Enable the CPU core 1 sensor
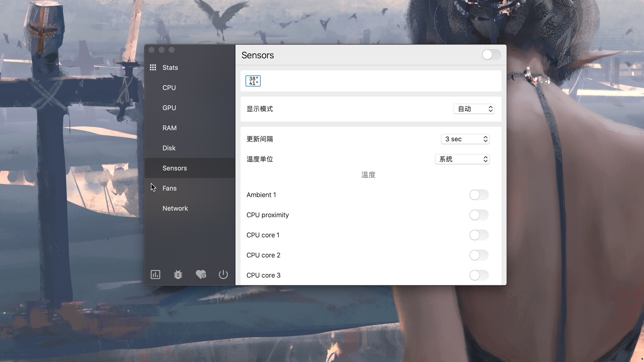The image size is (644, 362). coord(479,235)
